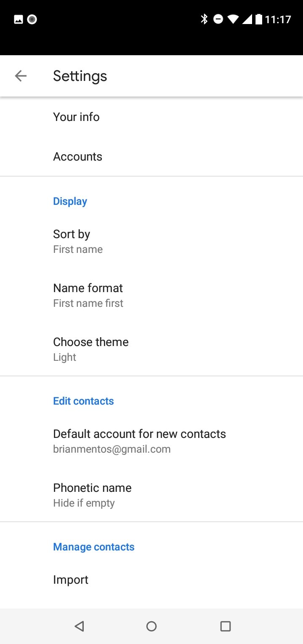Open Choose theme Light option
The image size is (303, 644).
coord(151,349)
